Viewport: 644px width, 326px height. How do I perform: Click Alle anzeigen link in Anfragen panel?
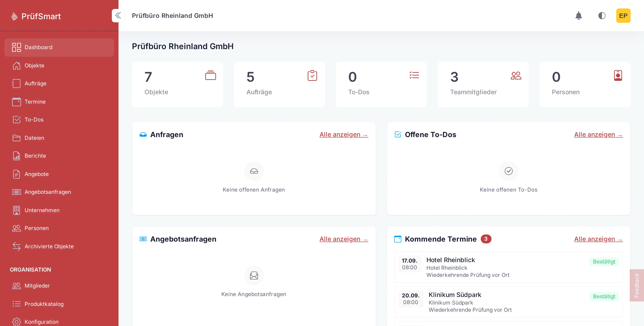point(344,135)
